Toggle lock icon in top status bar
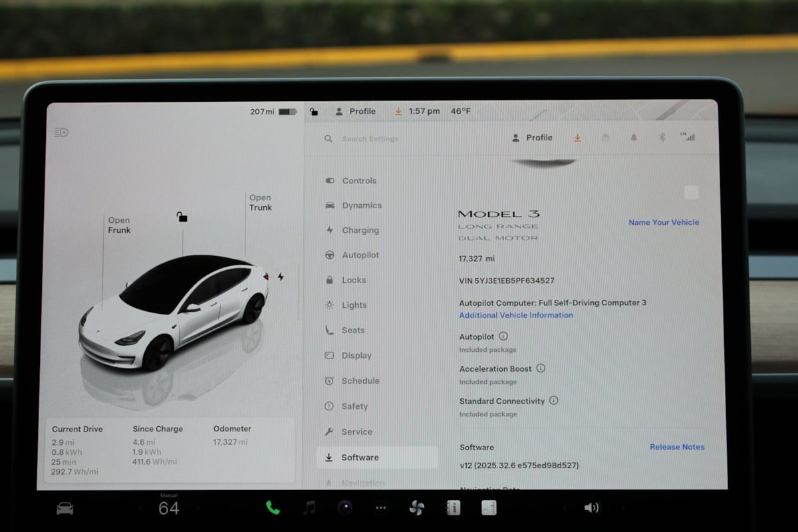798x532 pixels. tap(314, 112)
